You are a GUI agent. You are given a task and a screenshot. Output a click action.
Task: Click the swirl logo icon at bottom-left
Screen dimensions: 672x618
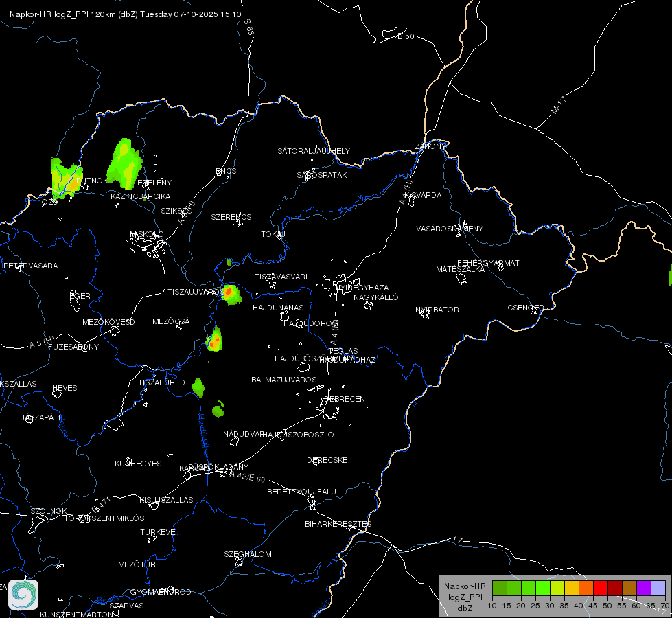pyautogui.click(x=23, y=595)
